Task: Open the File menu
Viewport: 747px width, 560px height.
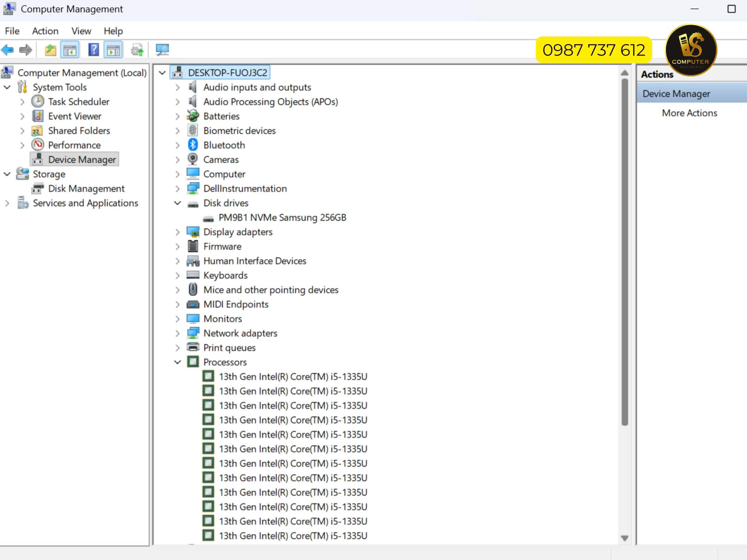Action: click(x=12, y=31)
